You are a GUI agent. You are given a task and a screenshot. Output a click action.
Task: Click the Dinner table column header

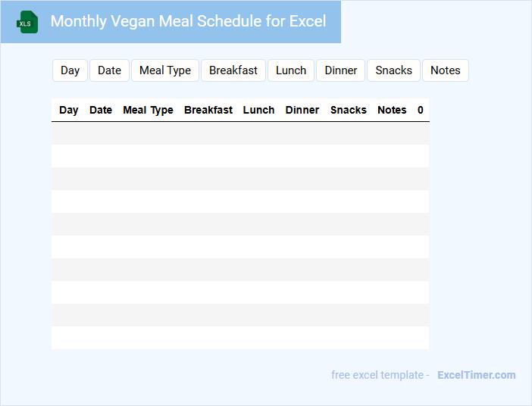tap(302, 110)
